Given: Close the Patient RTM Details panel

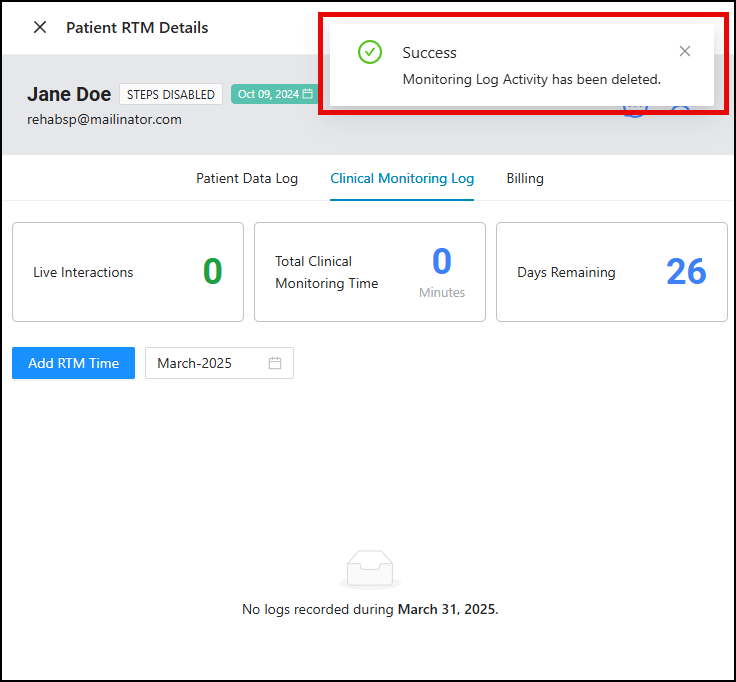Looking at the screenshot, I should [x=40, y=27].
